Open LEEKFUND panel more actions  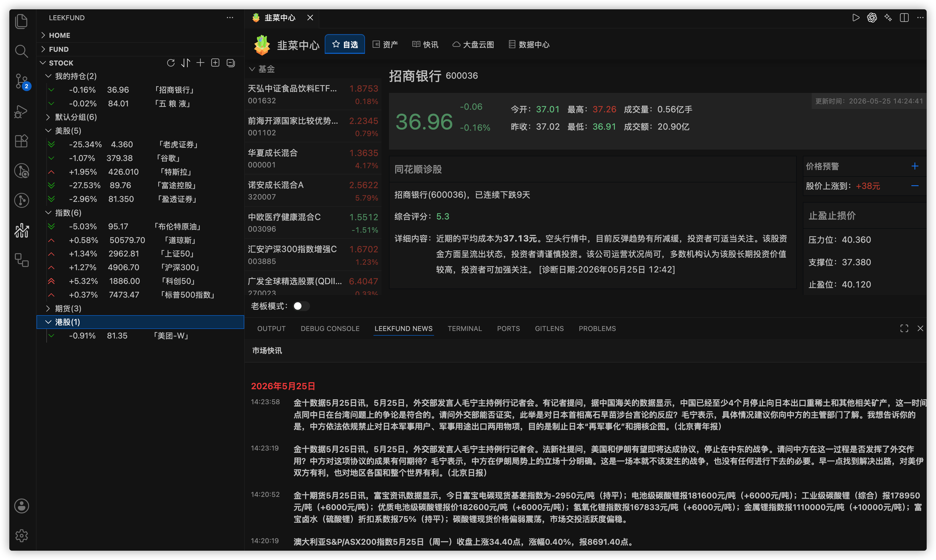click(230, 18)
